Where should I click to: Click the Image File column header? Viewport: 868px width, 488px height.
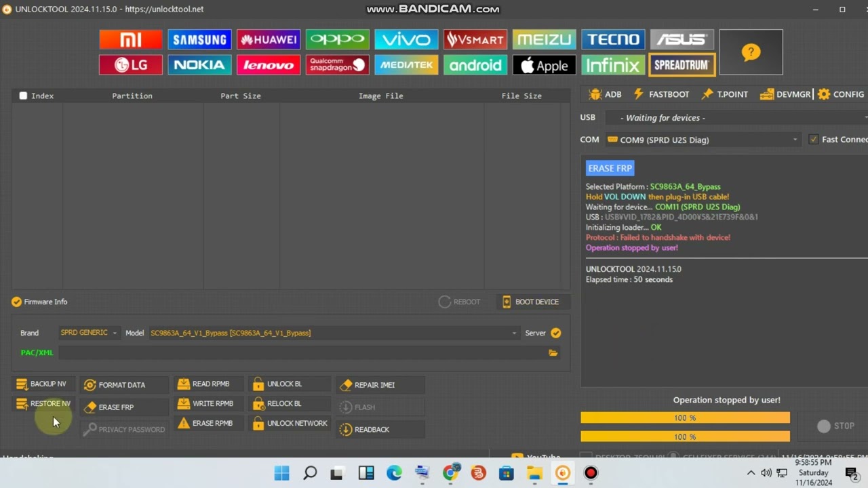[381, 96]
